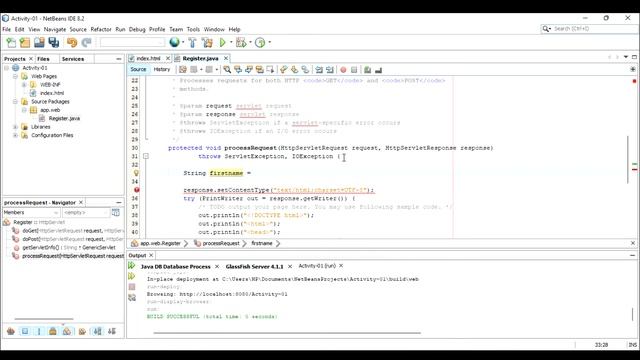
Task: Click the Clean and Build Project icon
Action: (x=207, y=42)
